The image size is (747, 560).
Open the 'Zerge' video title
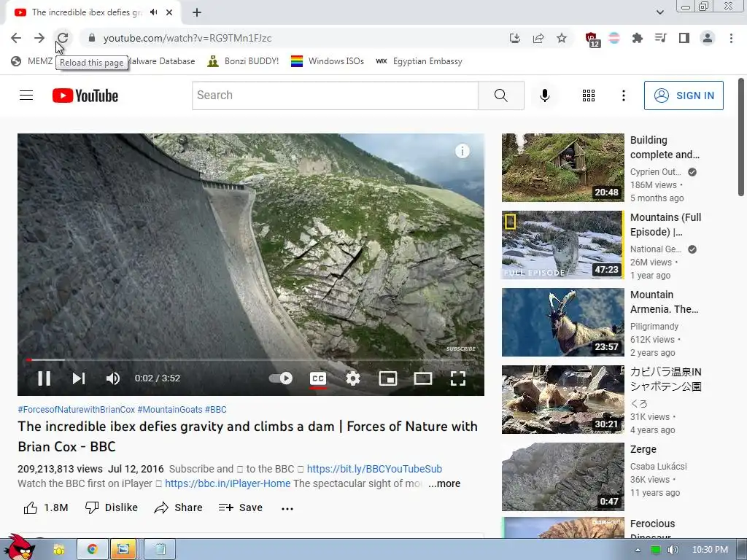[x=643, y=449]
